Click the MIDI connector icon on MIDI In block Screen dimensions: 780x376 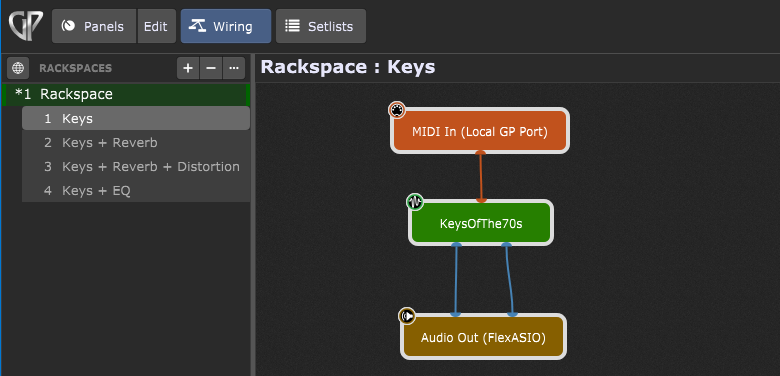point(396,110)
